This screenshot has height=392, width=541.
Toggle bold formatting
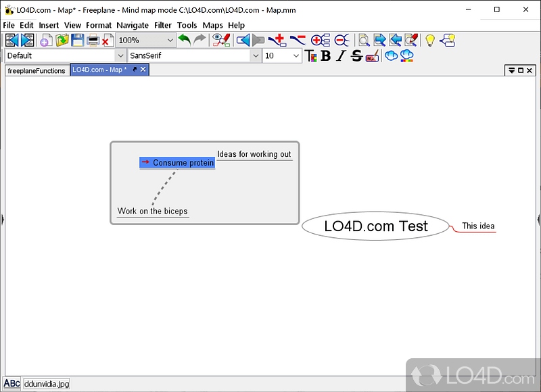click(326, 56)
